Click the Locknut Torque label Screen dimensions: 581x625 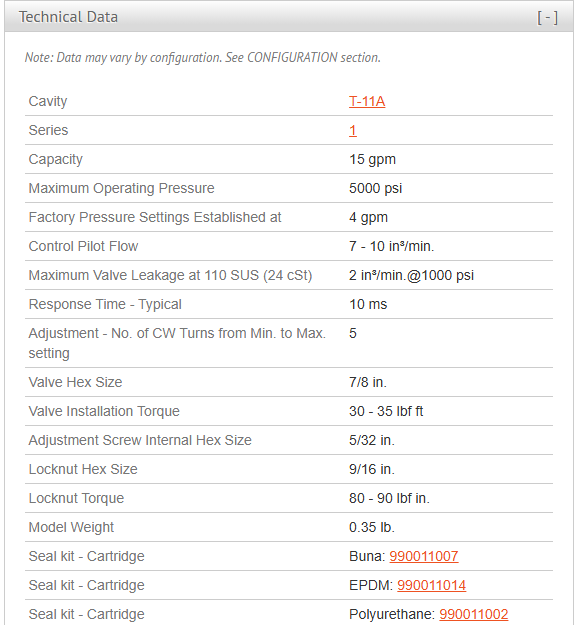(x=77, y=498)
